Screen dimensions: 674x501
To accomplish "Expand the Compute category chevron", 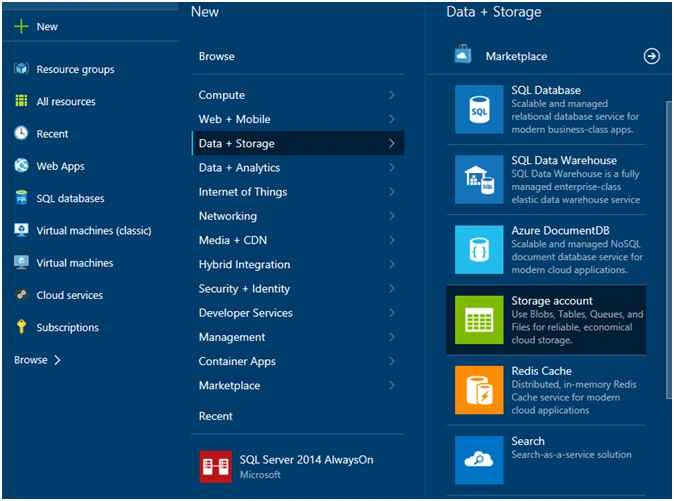I will pyautogui.click(x=391, y=95).
